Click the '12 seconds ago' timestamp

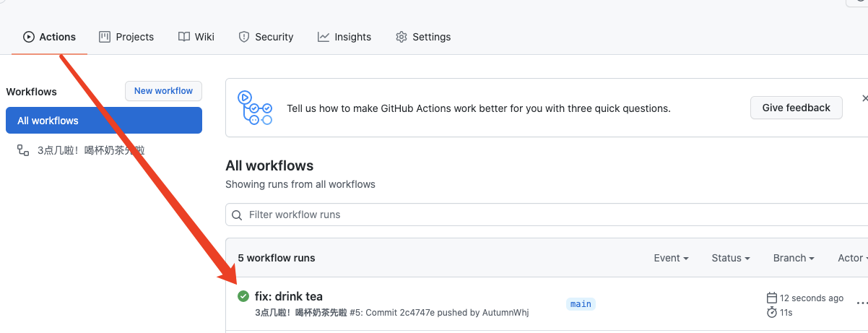[x=812, y=298]
